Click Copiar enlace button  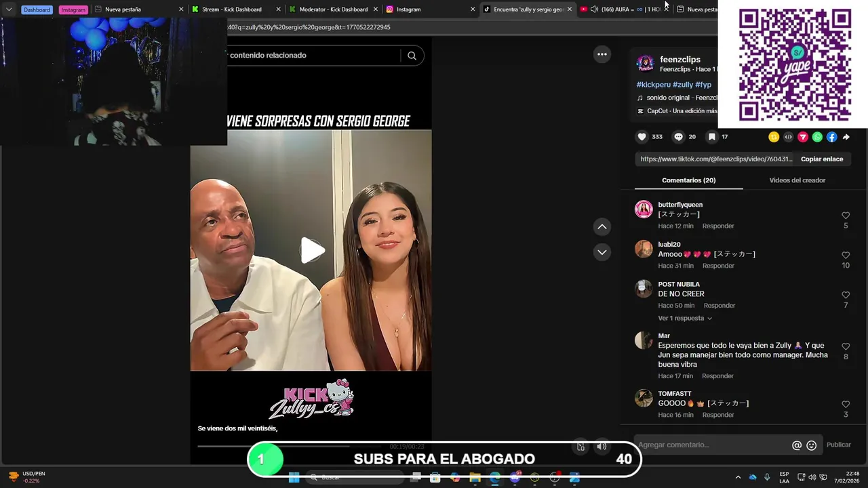822,159
